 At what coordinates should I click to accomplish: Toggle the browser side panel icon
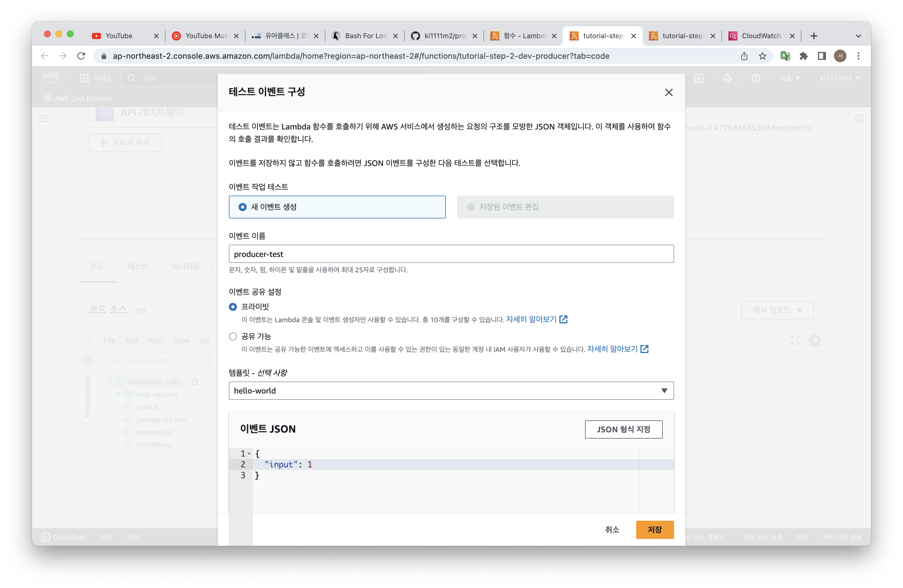[x=822, y=56]
